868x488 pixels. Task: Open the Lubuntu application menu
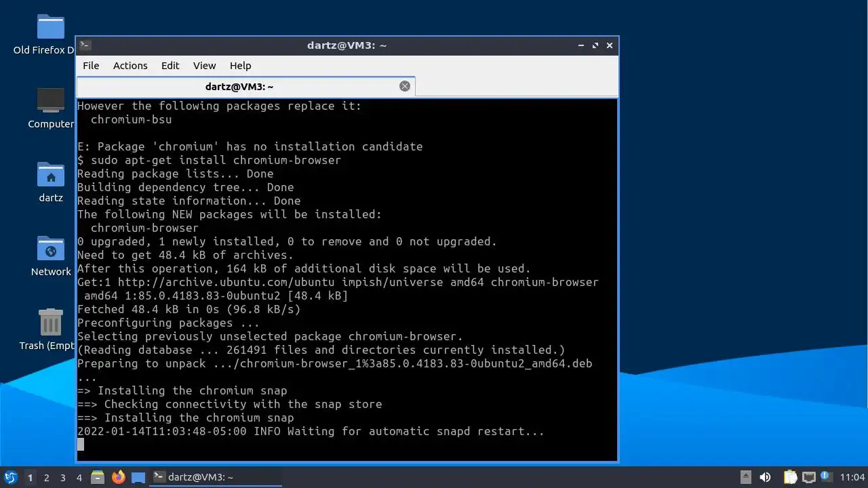[x=10, y=477]
